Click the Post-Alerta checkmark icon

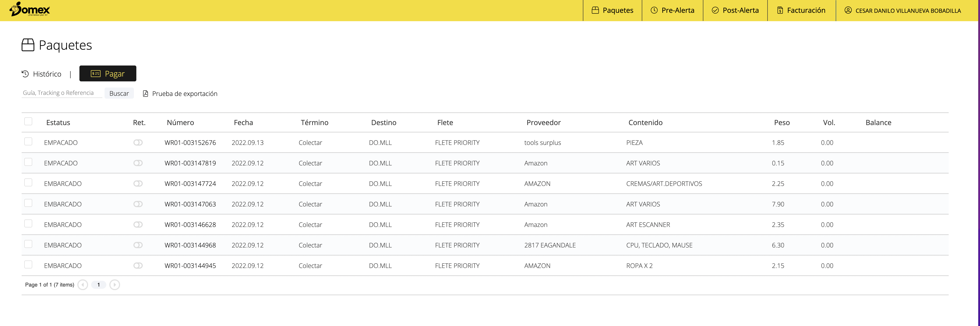click(x=715, y=10)
